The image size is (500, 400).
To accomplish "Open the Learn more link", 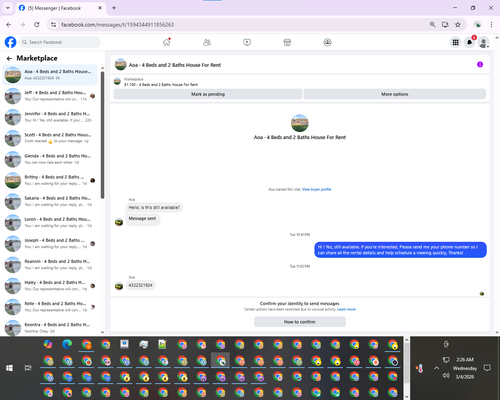I will [346, 309].
